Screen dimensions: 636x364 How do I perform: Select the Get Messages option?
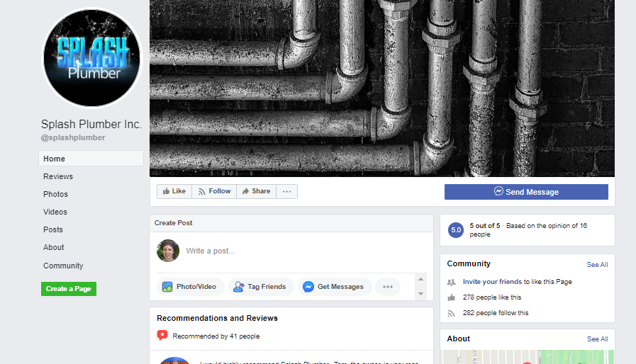pos(335,287)
